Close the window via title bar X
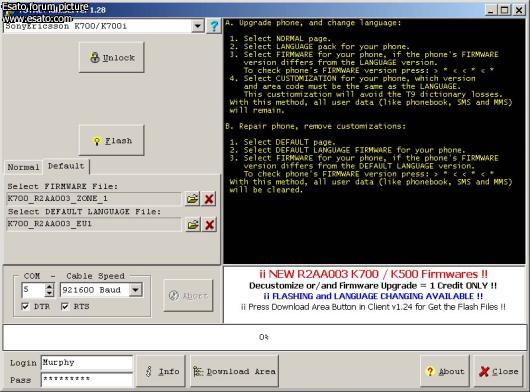530x392 pixels. coord(519,10)
